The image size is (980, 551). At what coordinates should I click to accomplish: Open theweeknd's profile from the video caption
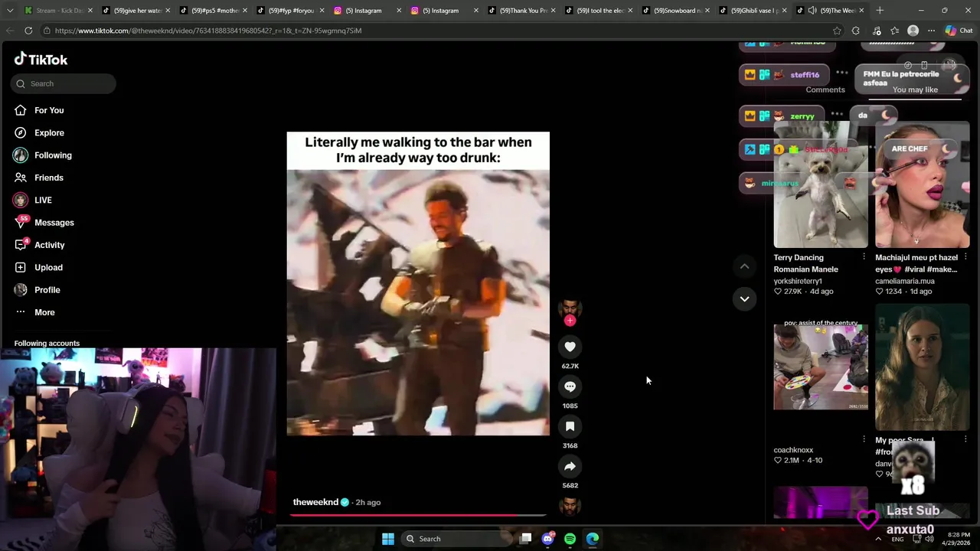point(315,502)
